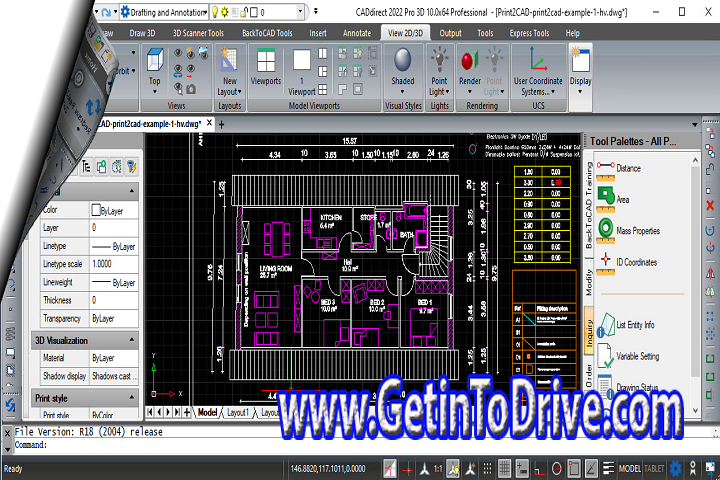Expand the Render dropdown arrow

coord(470,92)
